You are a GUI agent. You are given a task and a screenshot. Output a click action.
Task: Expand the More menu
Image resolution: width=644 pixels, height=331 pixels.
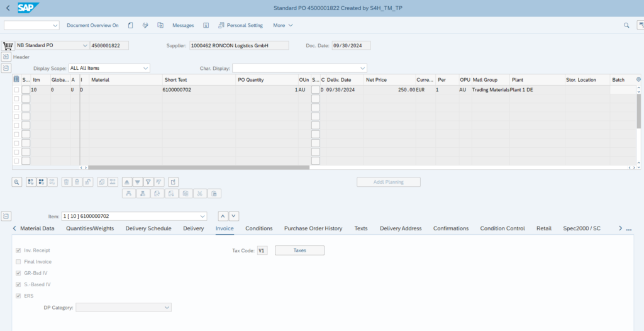(x=283, y=25)
